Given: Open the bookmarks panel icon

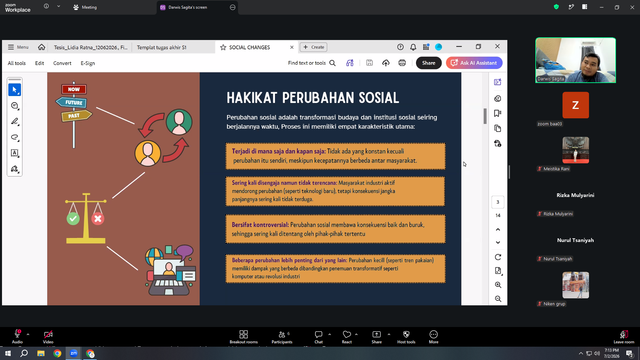Looking at the screenshot, I should (498, 113).
